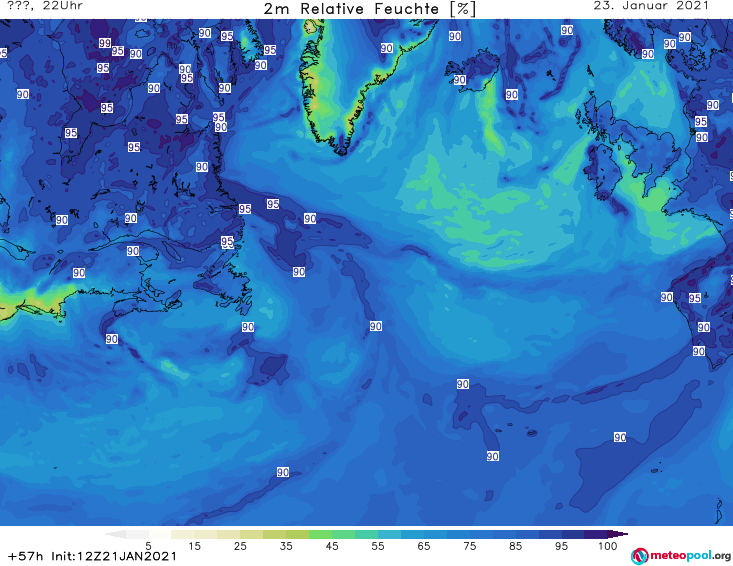The width and height of the screenshot is (733, 566).
Task: Click the '???, 22Uhr' time label
Action: point(45,6)
